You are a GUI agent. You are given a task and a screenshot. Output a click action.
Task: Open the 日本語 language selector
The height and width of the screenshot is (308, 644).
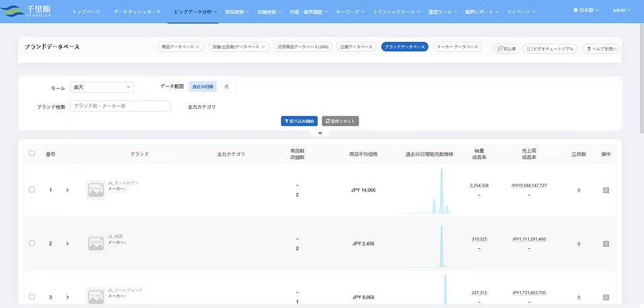tap(586, 10)
